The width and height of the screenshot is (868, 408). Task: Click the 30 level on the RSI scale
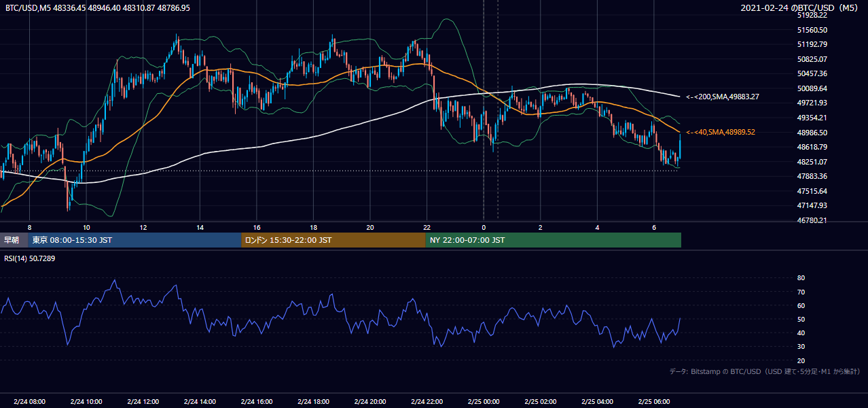point(801,347)
